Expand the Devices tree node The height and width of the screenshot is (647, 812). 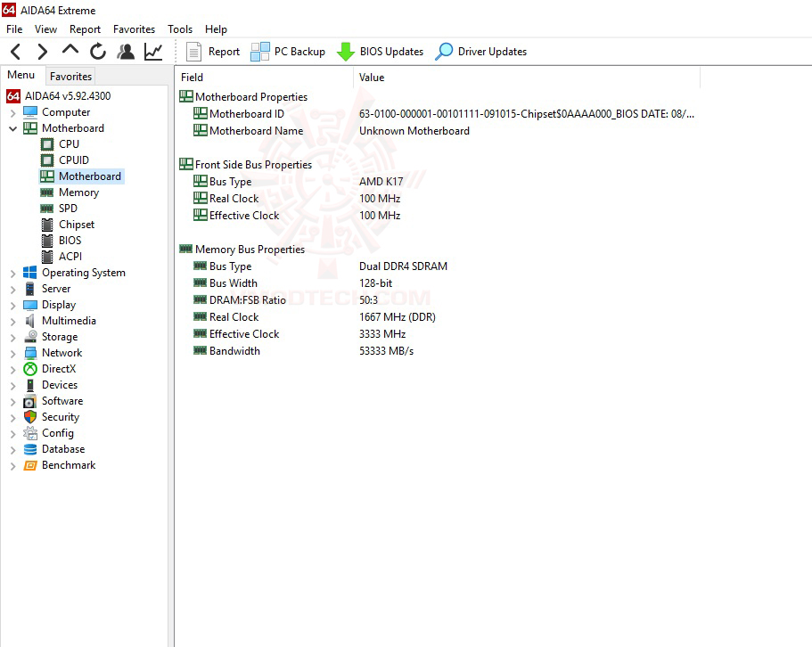[x=13, y=386]
